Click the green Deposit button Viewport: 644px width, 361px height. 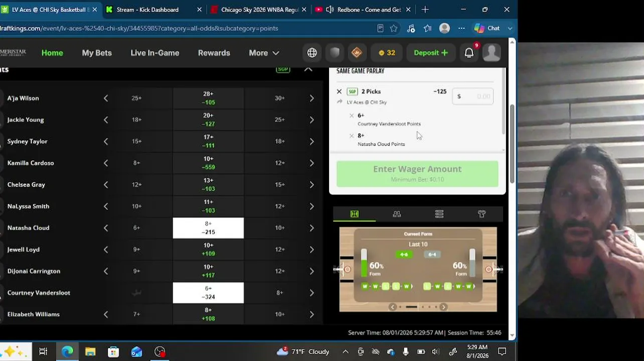(431, 53)
